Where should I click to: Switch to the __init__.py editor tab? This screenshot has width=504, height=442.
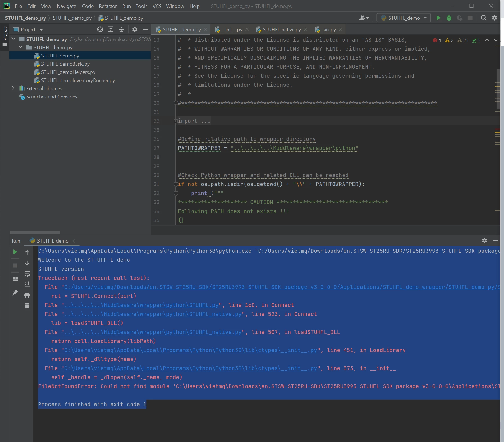click(231, 29)
